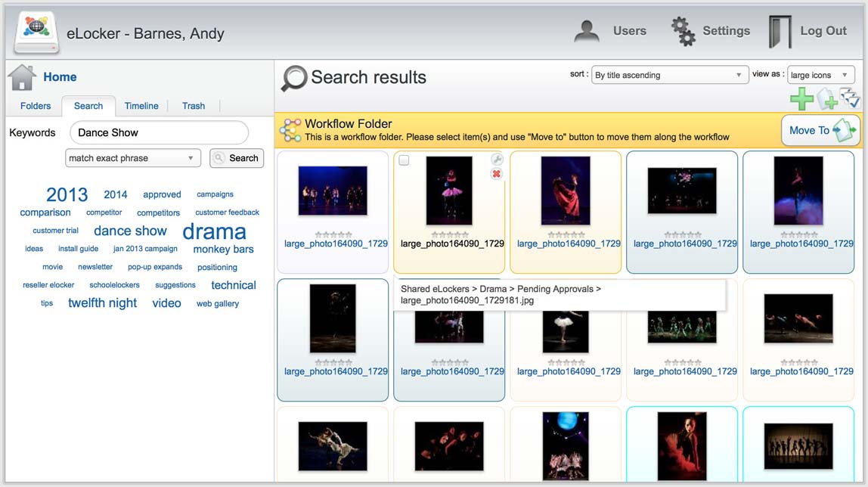
Task: Click the reseller elocker tag
Action: coord(48,285)
